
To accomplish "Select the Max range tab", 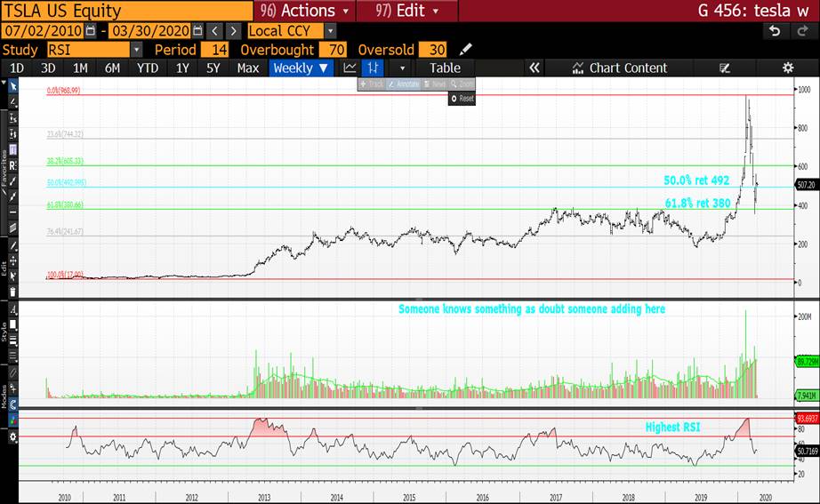I will point(248,68).
